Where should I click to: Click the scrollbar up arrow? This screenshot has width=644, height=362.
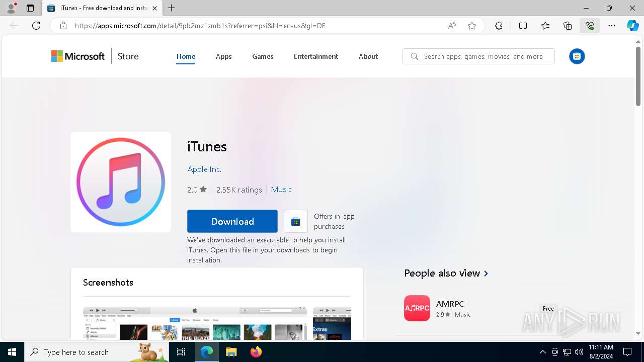[x=638, y=42]
